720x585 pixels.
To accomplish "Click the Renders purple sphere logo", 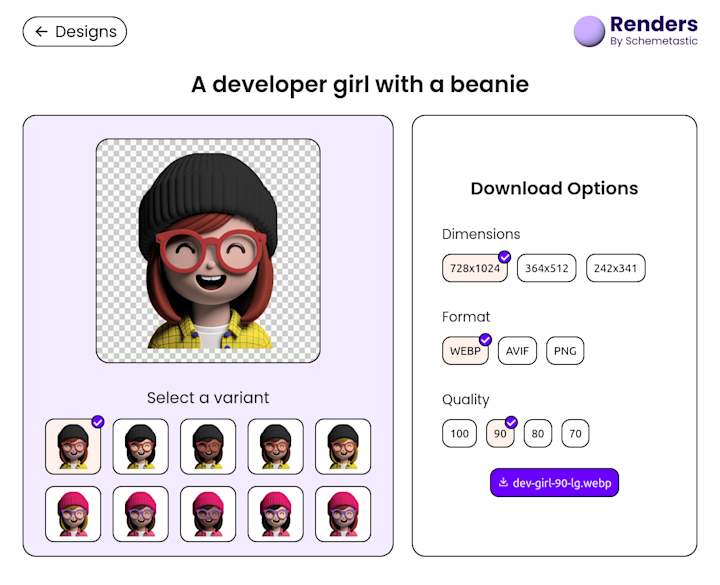I will (589, 31).
